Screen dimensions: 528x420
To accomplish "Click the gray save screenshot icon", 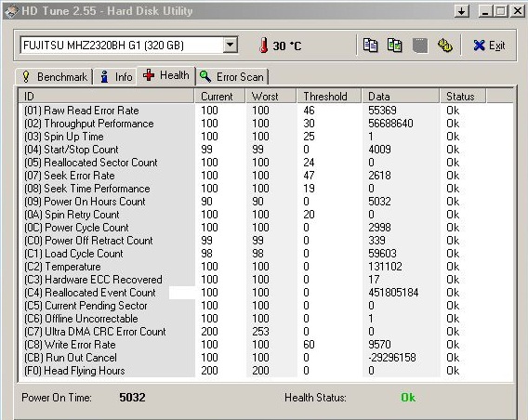I will pos(420,46).
